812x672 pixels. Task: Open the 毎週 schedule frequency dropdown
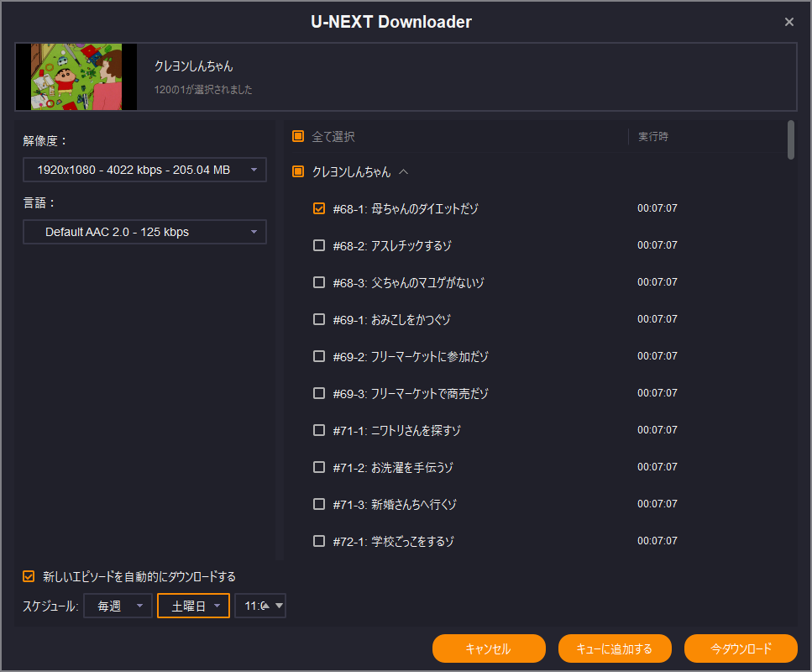(x=118, y=606)
